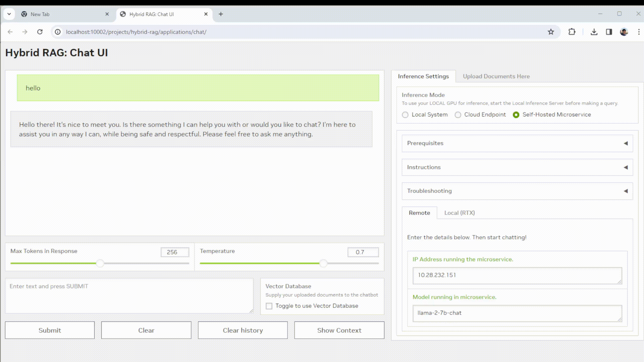This screenshot has width=644, height=362.
Task: Click the IP Address microservice input field
Action: [x=517, y=276]
